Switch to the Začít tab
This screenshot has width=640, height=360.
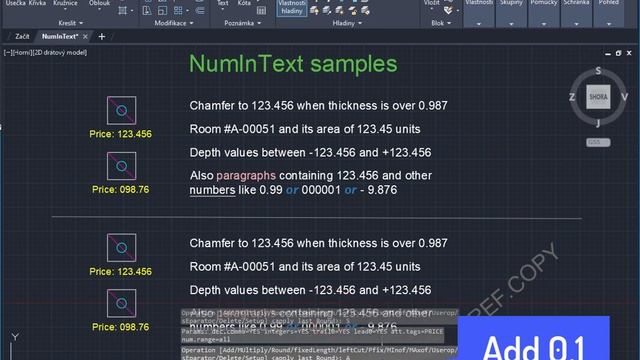[22, 37]
